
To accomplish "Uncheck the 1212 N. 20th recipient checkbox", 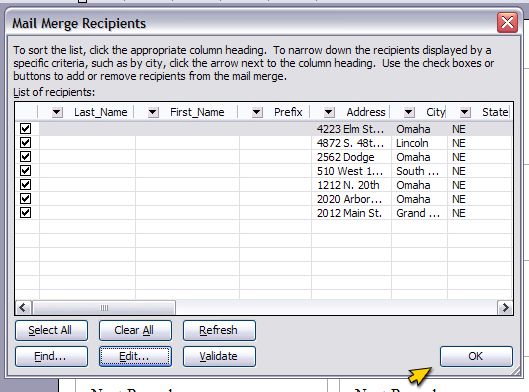I will 25,185.
